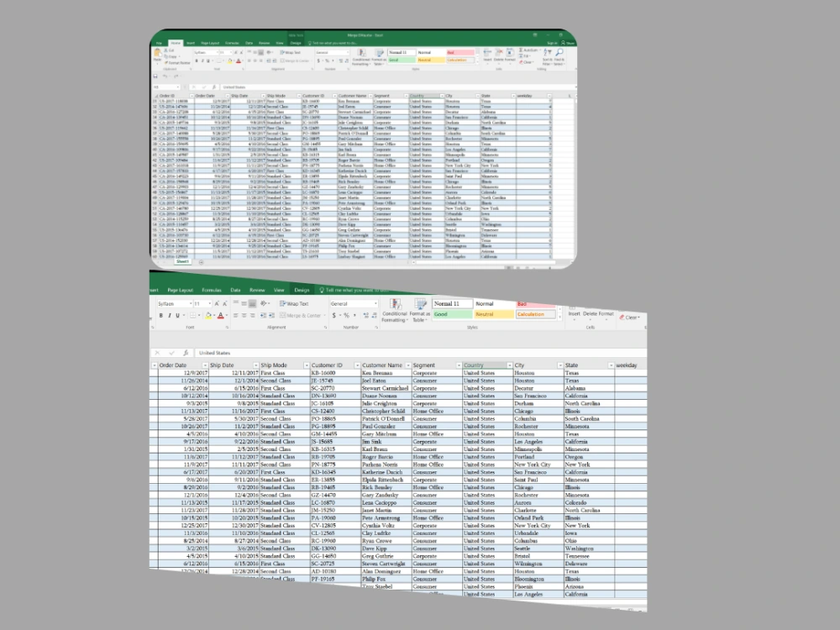The image size is (840, 630).
Task: Click Increase Indent icon in enlarged lower view
Action: tap(271, 316)
